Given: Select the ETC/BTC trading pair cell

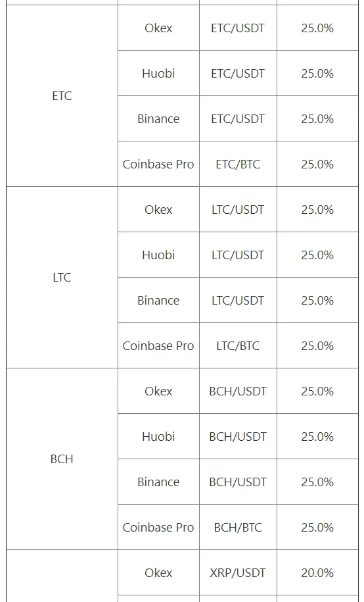Looking at the screenshot, I should pyautogui.click(x=238, y=164).
